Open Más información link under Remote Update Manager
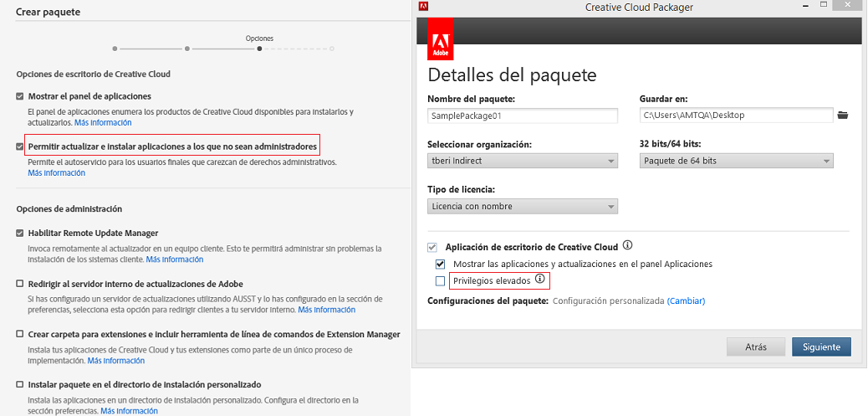The width and height of the screenshot is (868, 416). 175,259
